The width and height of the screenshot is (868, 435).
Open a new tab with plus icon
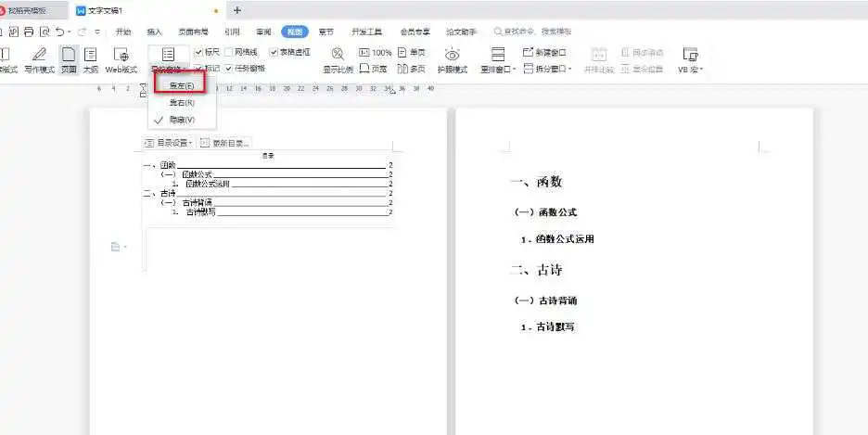pyautogui.click(x=237, y=10)
